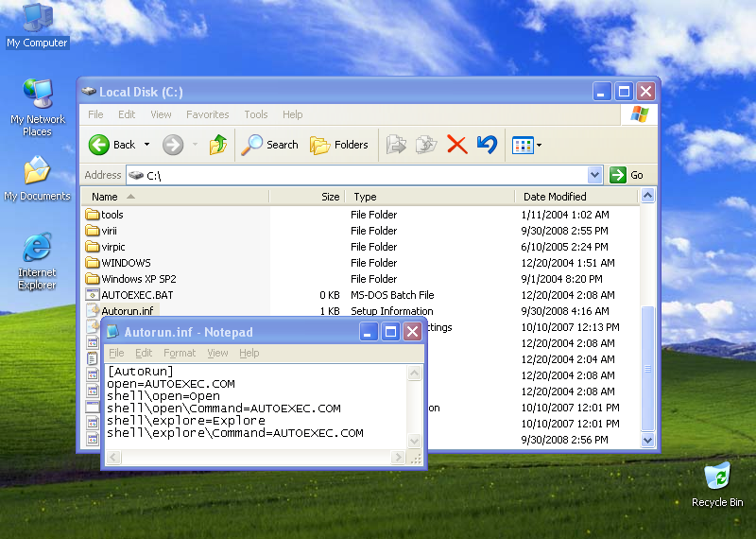Select the virii folder
756x539 pixels.
tap(101, 231)
